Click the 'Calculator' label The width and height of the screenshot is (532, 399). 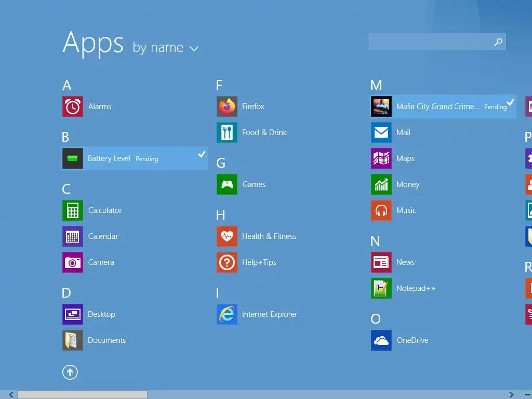point(105,210)
